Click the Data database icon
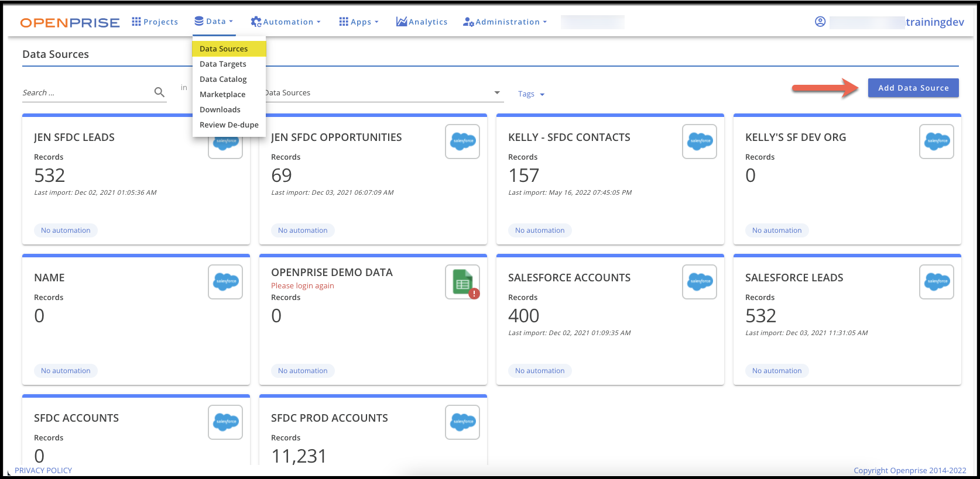The width and height of the screenshot is (980, 479). coord(199,21)
